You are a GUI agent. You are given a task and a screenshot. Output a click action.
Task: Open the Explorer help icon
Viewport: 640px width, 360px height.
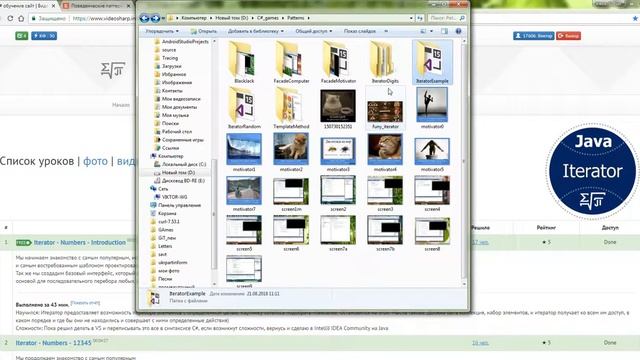(458, 31)
